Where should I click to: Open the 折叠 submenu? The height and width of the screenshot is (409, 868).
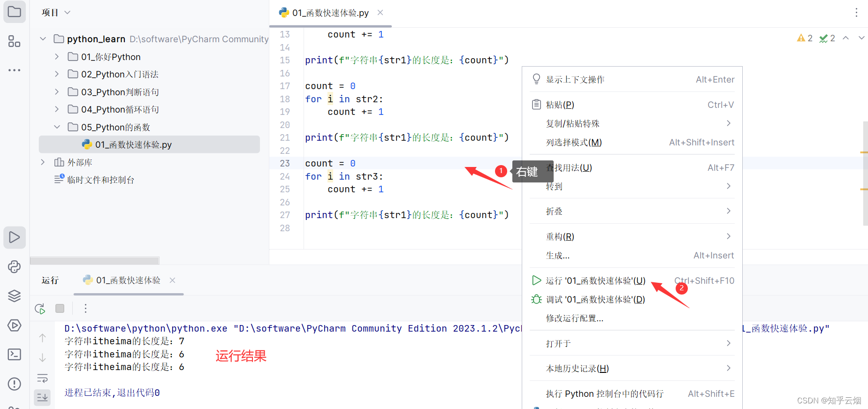632,211
